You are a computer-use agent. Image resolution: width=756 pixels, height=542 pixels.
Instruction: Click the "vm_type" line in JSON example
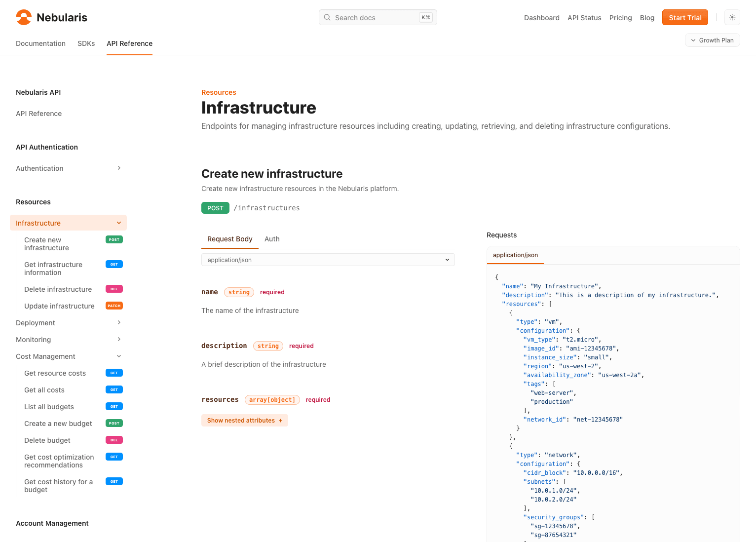562,340
